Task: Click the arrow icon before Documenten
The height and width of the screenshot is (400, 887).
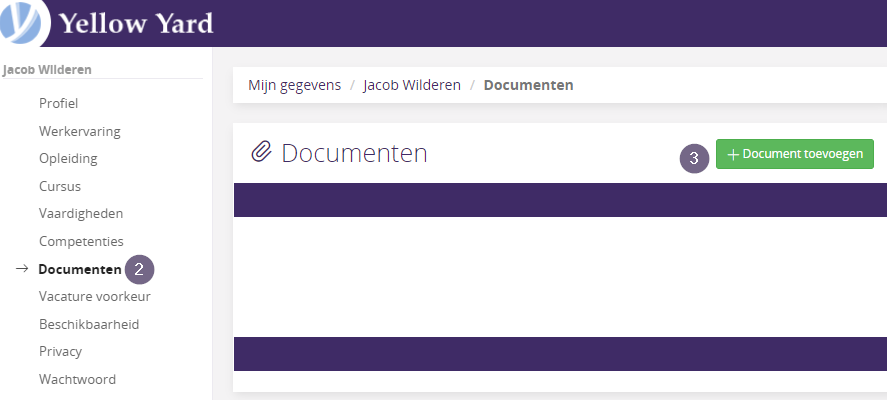Action: click(x=22, y=269)
